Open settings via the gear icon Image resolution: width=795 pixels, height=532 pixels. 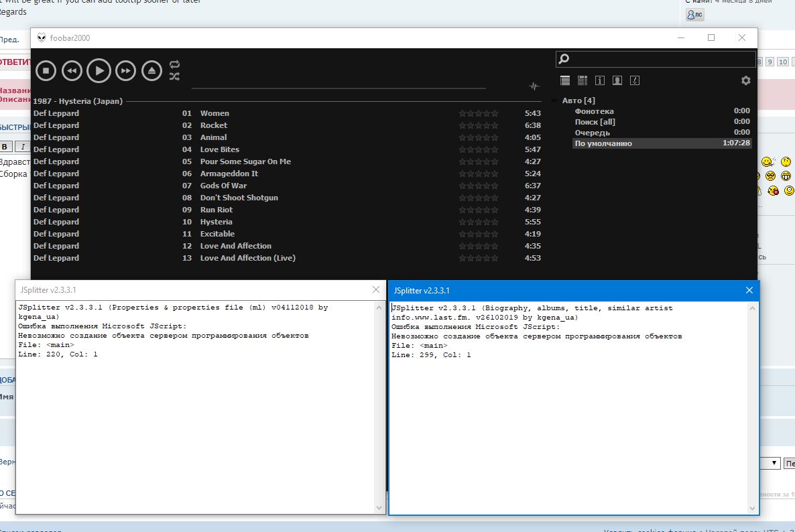click(745, 80)
